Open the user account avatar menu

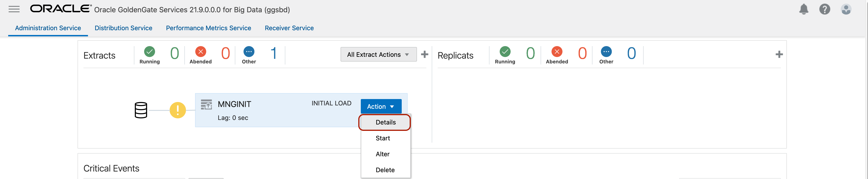click(x=846, y=9)
